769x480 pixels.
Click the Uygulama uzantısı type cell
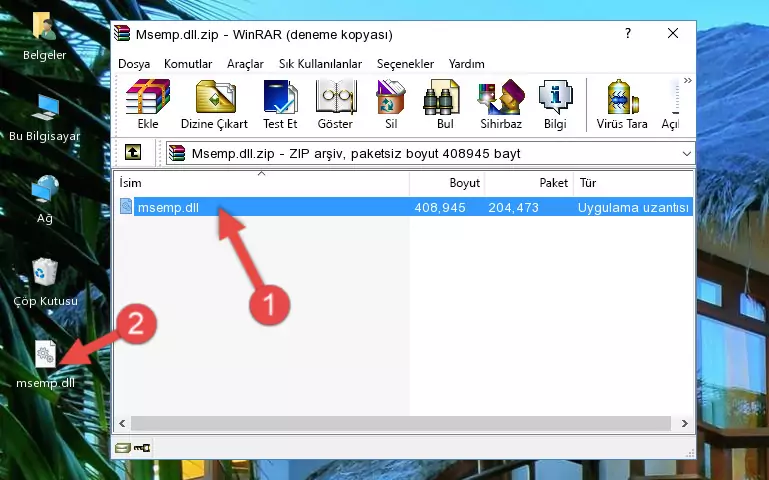(x=633, y=207)
